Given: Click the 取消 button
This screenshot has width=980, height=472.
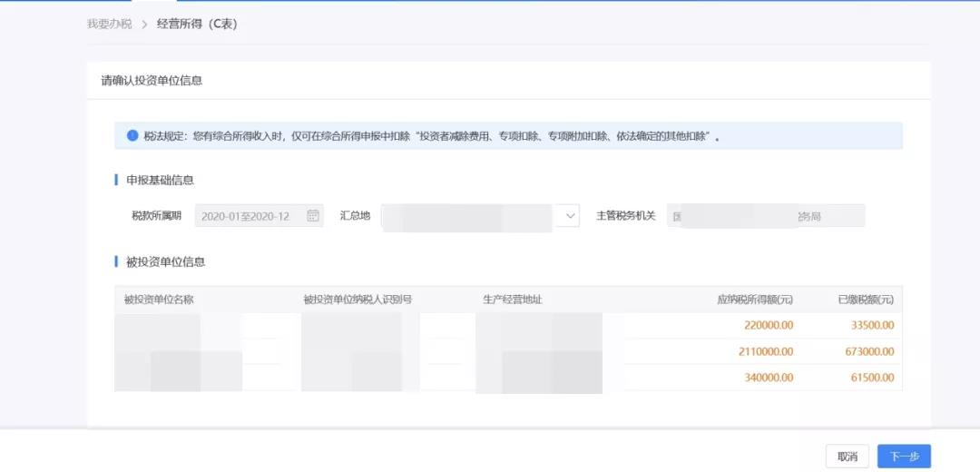Looking at the screenshot, I should (x=847, y=457).
